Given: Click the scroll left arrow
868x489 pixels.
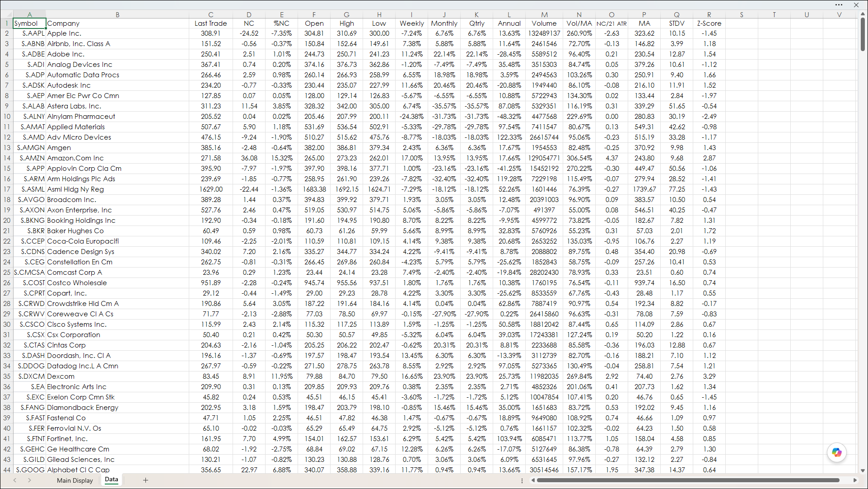Looking at the screenshot, I should click(x=533, y=480).
